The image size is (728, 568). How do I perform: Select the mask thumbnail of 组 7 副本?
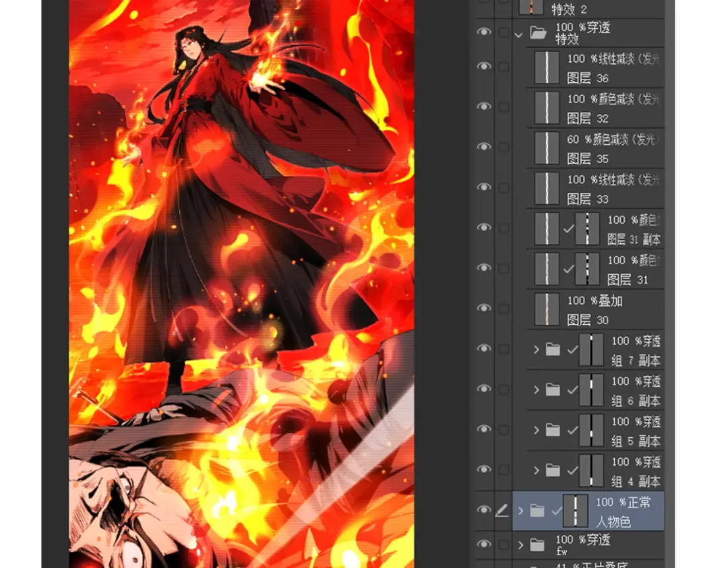point(591,350)
